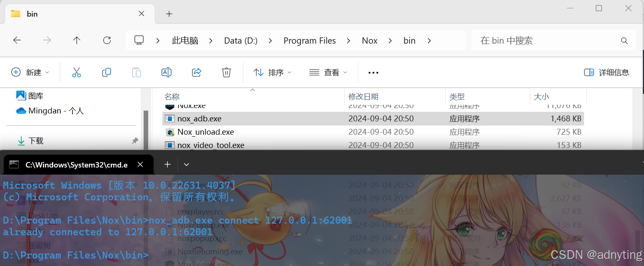Refresh the bin folder view
Image resolution: width=644 pixels, height=266 pixels.
[x=107, y=40]
